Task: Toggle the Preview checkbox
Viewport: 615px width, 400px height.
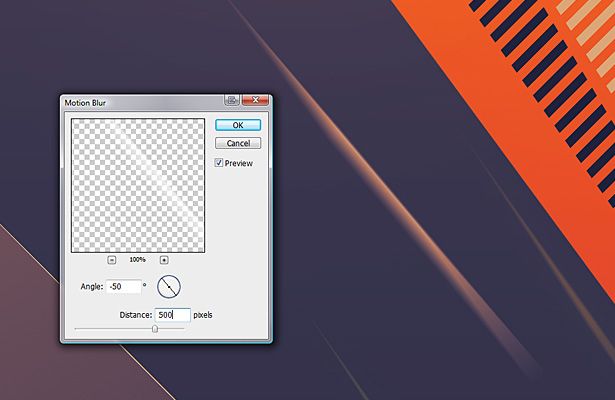Action: [x=219, y=163]
